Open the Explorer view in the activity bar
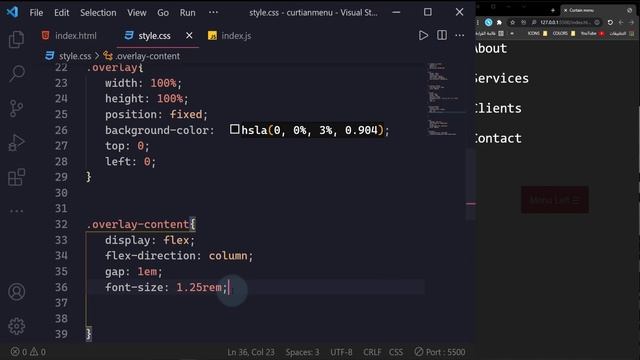The height and width of the screenshot is (360, 640). coord(16,40)
